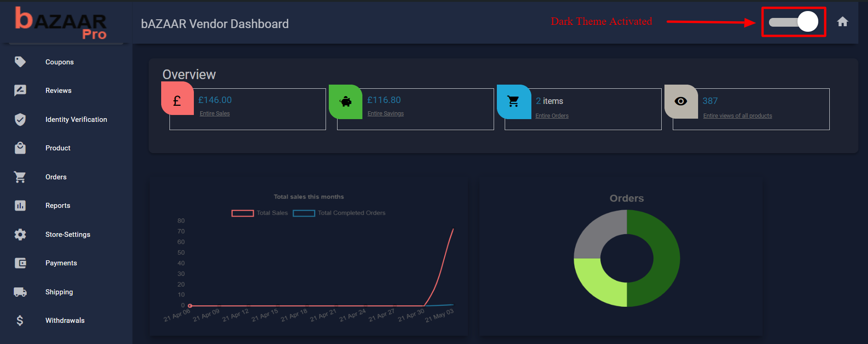Click the Entire Savings link
Screen dimensions: 868x344
[385, 114]
